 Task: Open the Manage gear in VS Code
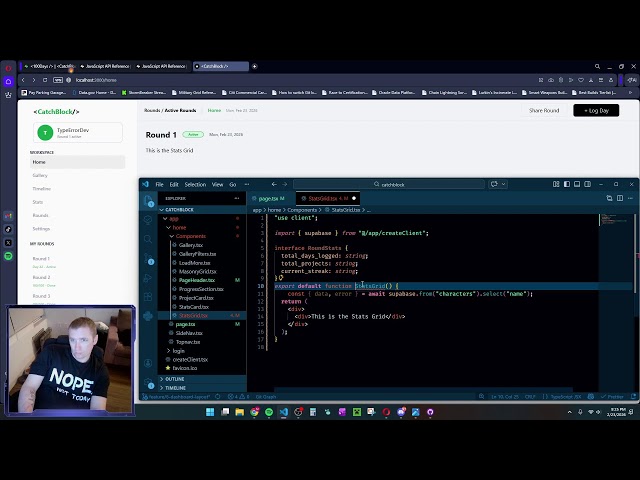tap(148, 383)
